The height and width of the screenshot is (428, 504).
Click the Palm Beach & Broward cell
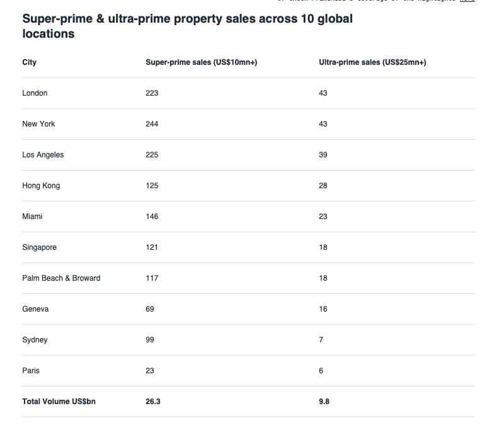point(61,278)
